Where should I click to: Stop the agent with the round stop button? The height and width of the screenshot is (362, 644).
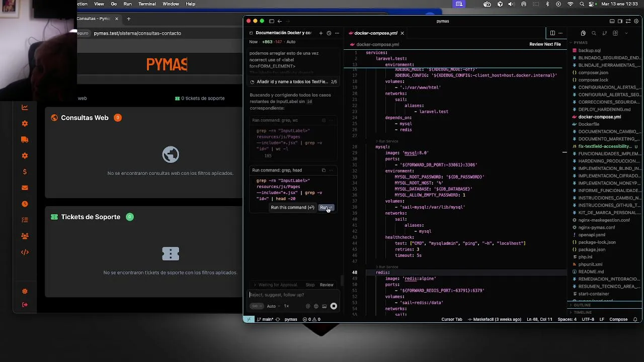click(334, 306)
